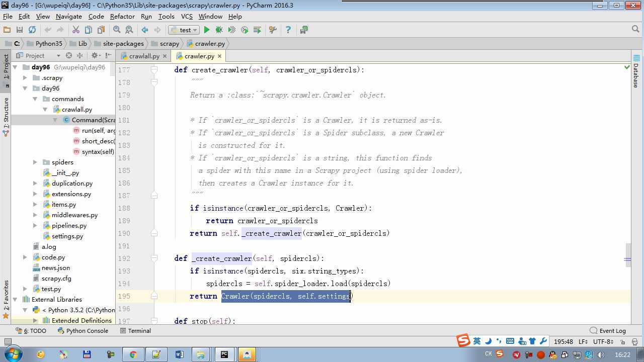
Task: Run 'test' with the green play icon
Action: (x=207, y=30)
